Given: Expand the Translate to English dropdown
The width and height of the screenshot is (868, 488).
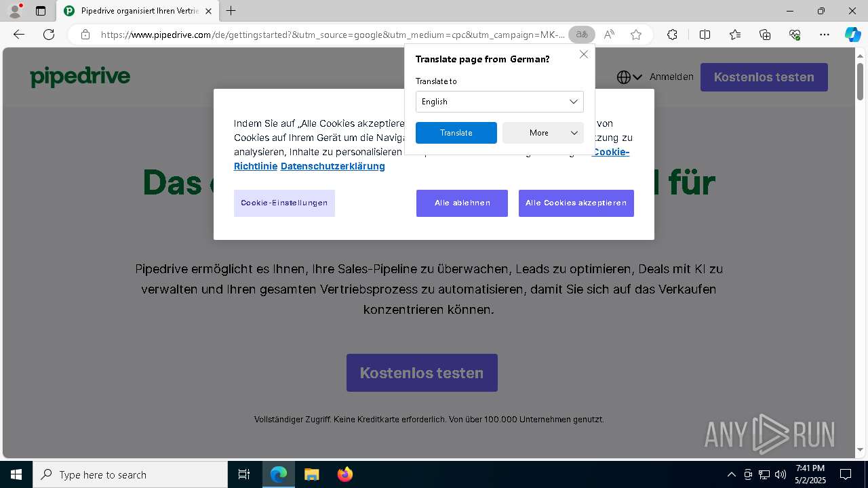Looking at the screenshot, I should pos(499,102).
